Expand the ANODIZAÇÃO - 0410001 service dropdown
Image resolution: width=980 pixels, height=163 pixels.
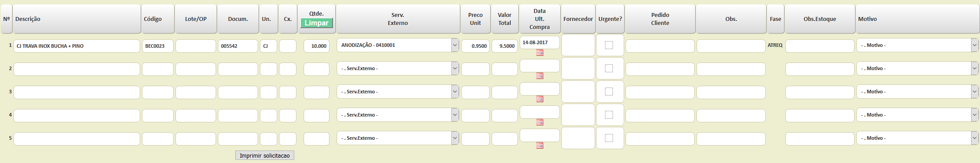[398, 45]
